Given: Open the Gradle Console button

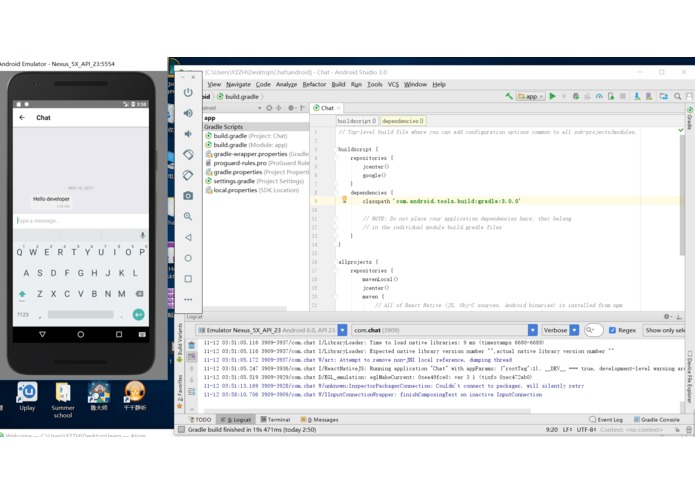Looking at the screenshot, I should pos(656,420).
